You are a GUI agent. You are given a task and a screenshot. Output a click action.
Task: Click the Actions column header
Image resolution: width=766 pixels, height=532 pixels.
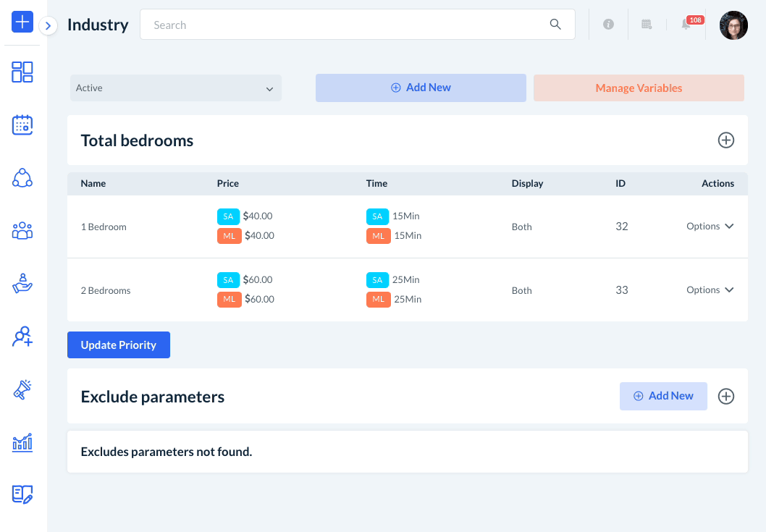pyautogui.click(x=717, y=184)
